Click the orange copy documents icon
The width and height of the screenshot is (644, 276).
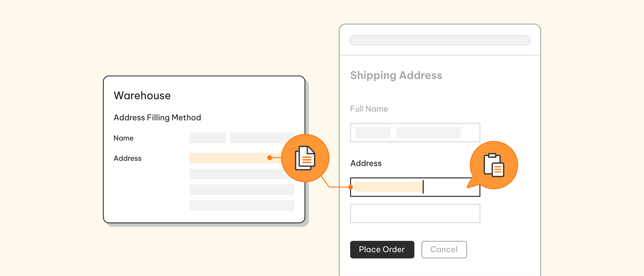305,158
